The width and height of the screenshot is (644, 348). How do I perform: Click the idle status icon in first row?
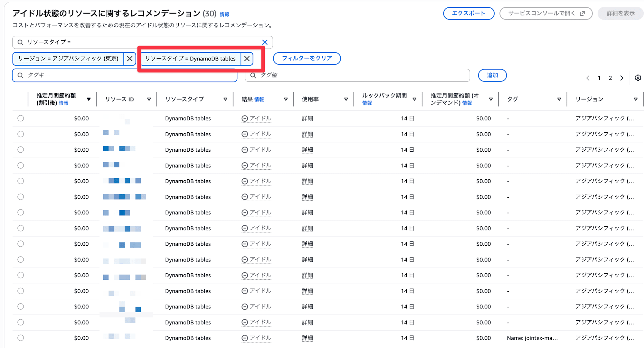[245, 118]
